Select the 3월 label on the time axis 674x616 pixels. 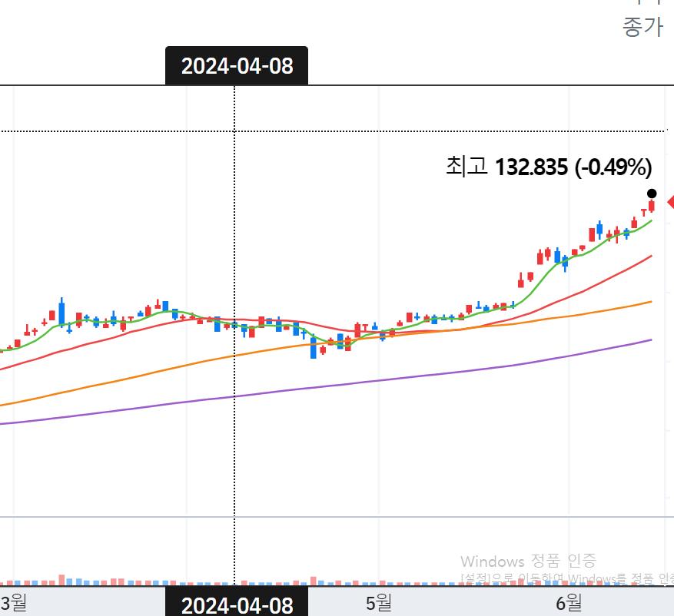[x=14, y=601]
